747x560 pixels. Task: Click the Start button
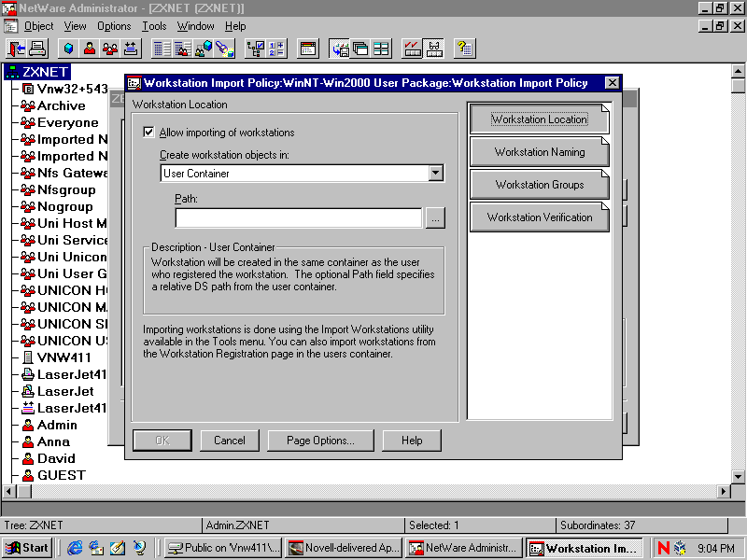click(x=28, y=548)
